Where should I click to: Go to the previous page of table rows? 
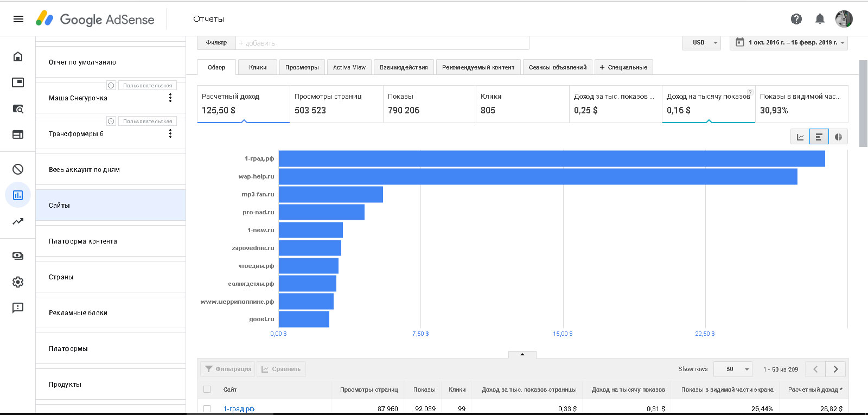pyautogui.click(x=815, y=369)
